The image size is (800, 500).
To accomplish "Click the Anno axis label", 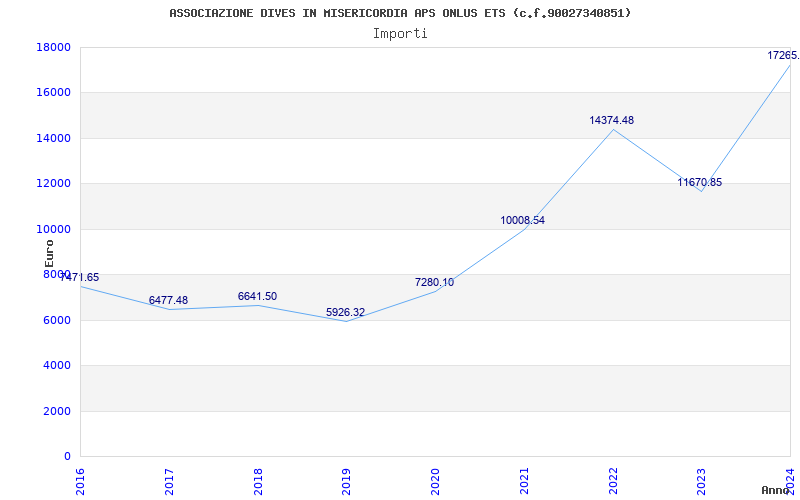I will click(x=776, y=490).
